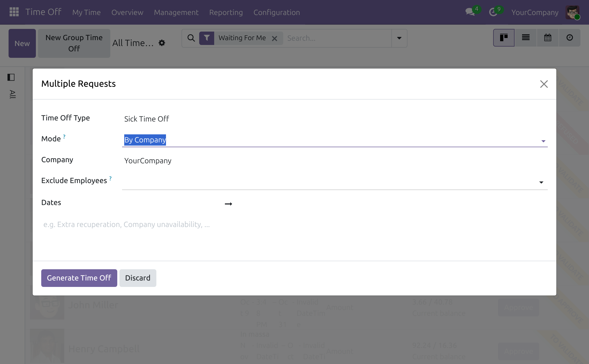Open the activities clock icon
The height and width of the screenshot is (364, 589).
coord(493,12)
